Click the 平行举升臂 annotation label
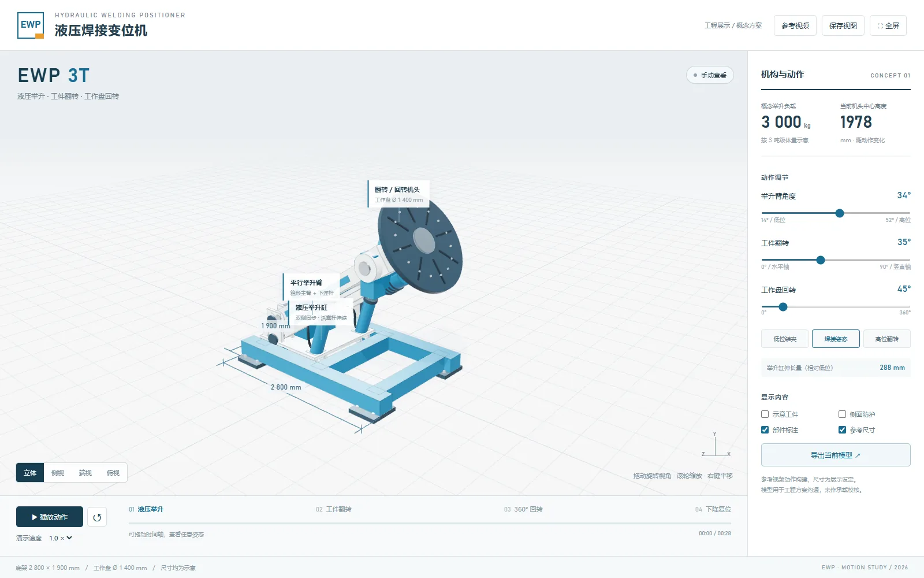Viewport: 924px width, 578px height. tap(311, 287)
